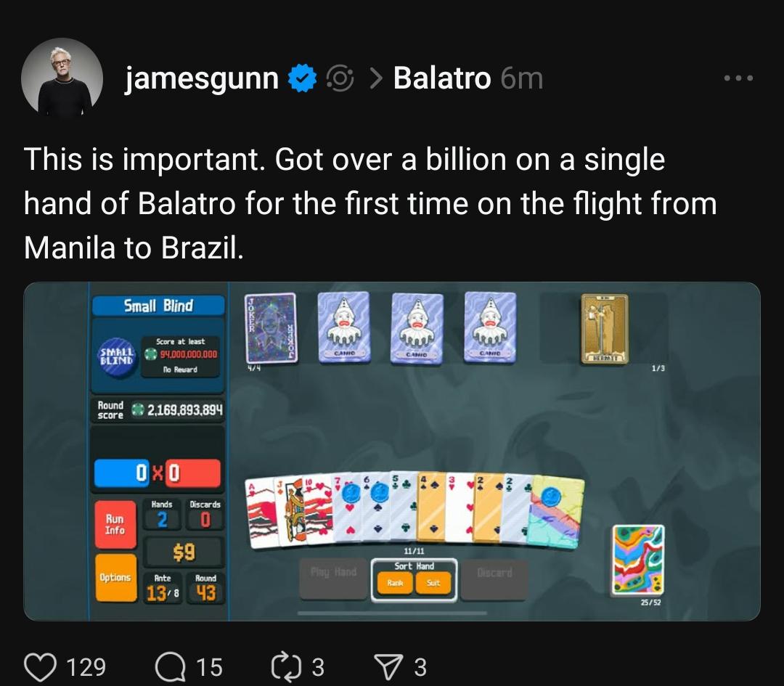
Task: Click the jamesgunn profile avatar
Action: (62, 78)
